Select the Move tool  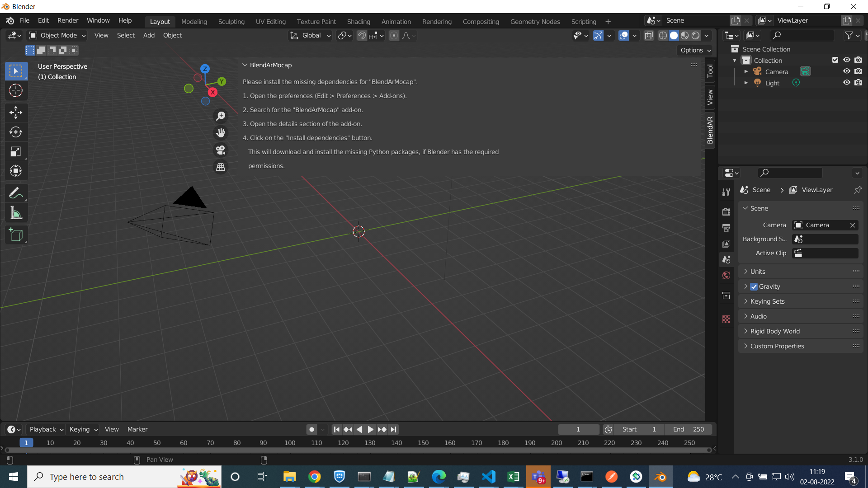[x=16, y=113]
